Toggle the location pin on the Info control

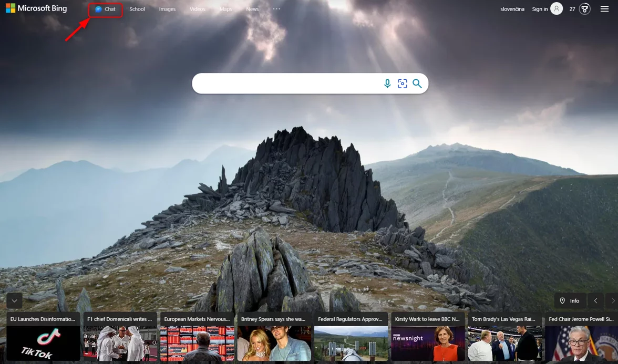[562, 300]
